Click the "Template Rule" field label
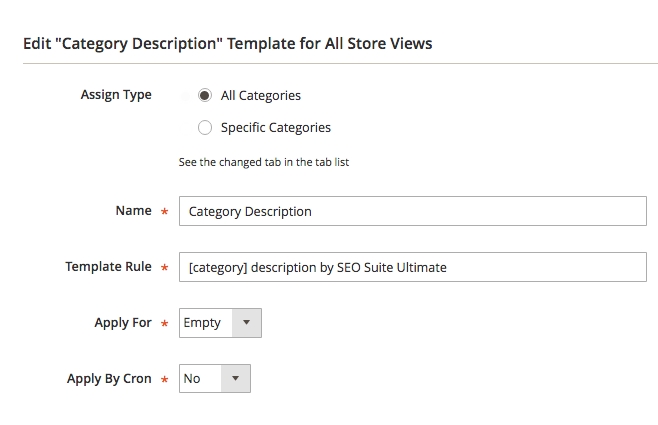Viewport: 658px width, 425px height. tap(108, 267)
